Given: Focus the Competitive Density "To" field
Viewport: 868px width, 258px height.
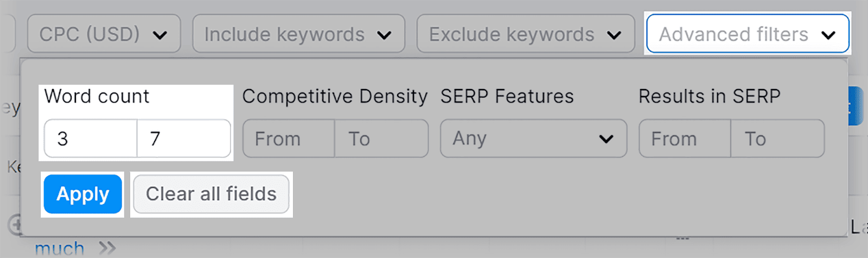Looking at the screenshot, I should coord(381,139).
